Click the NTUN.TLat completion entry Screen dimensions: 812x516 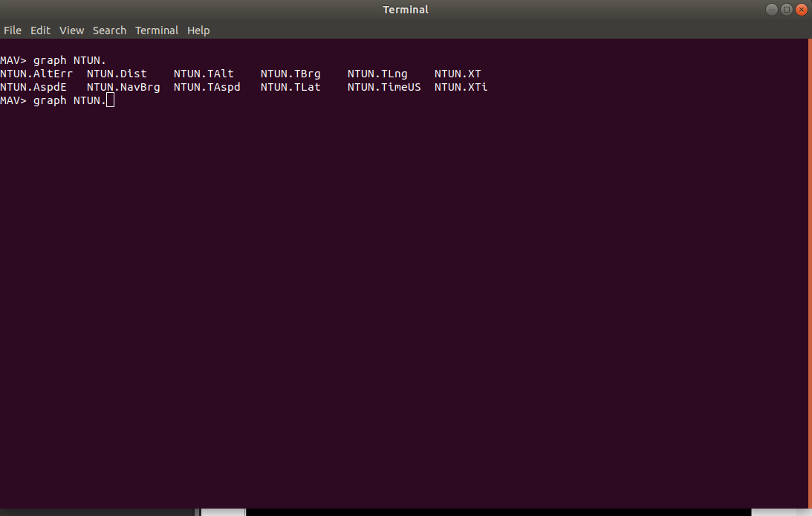pos(290,87)
